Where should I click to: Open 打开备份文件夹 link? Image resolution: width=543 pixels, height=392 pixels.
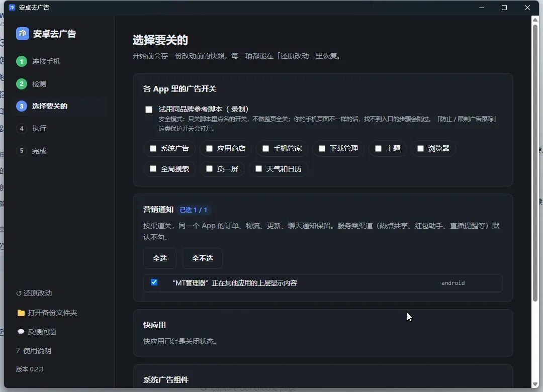[47, 313]
